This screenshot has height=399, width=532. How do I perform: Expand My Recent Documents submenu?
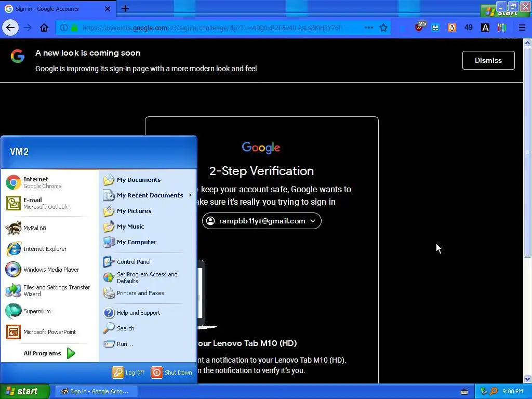(148, 195)
